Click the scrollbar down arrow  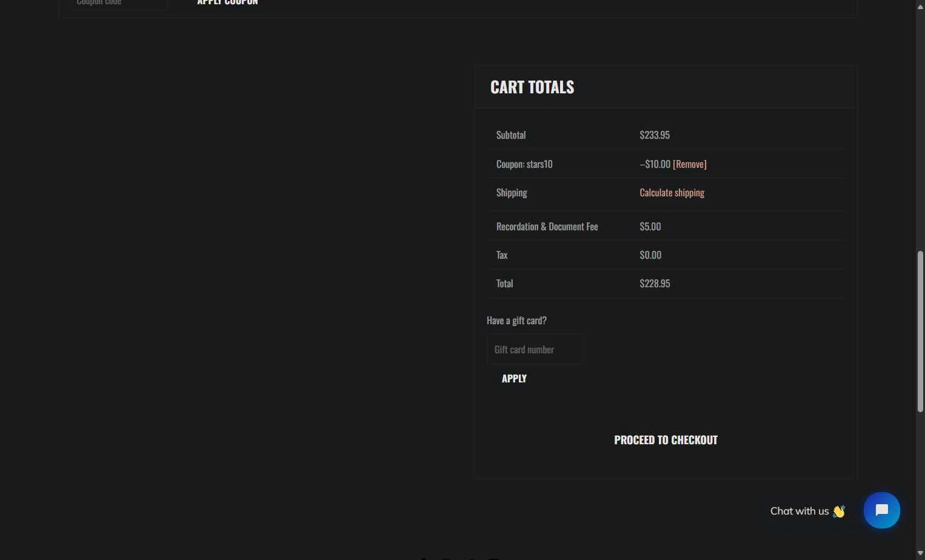pos(920,554)
